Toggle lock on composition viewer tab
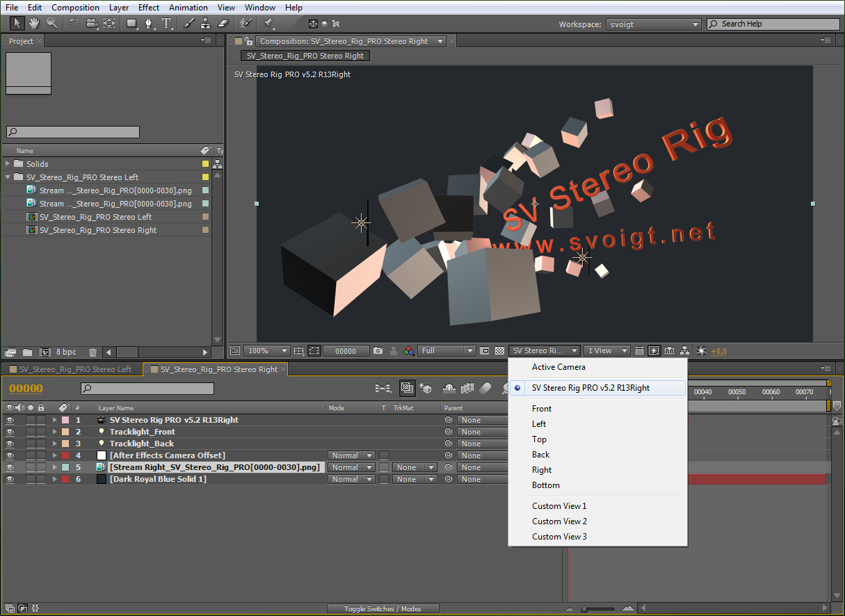Image resolution: width=845 pixels, height=616 pixels. click(x=248, y=41)
